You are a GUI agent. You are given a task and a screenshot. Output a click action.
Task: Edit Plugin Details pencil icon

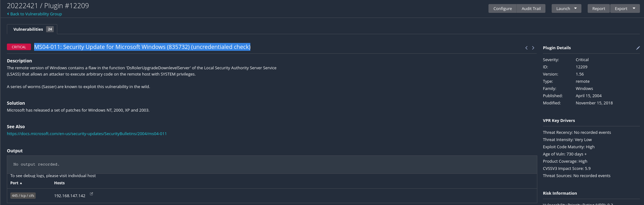click(638, 48)
